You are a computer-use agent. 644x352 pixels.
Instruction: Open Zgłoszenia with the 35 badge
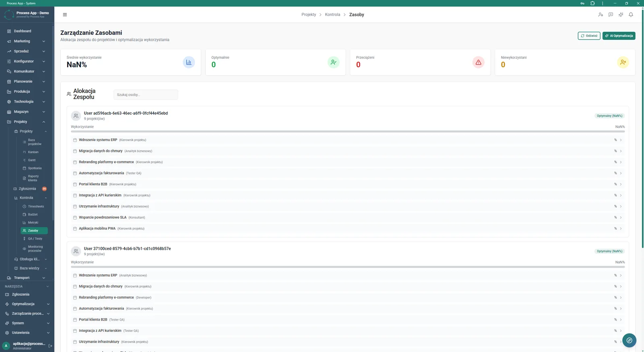(30, 188)
